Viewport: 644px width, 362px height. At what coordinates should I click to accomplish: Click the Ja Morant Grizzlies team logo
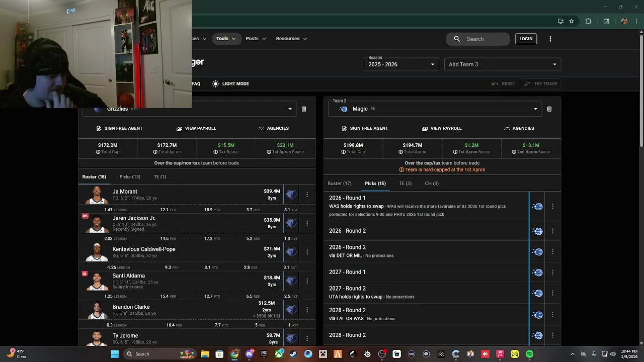point(291,194)
